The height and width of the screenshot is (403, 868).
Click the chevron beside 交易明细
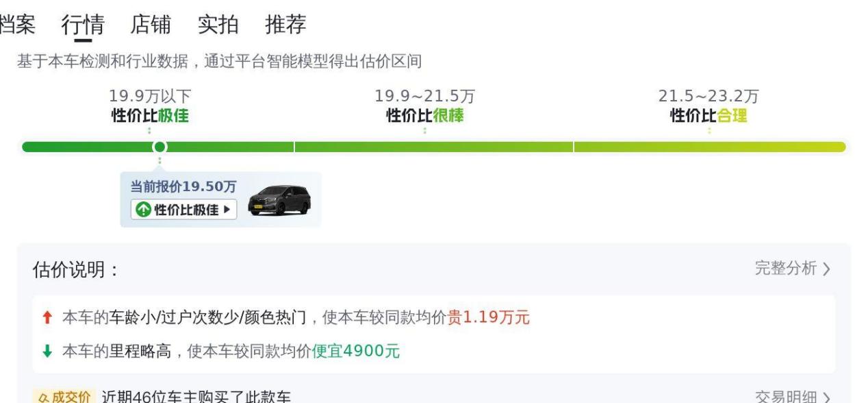pos(826,398)
